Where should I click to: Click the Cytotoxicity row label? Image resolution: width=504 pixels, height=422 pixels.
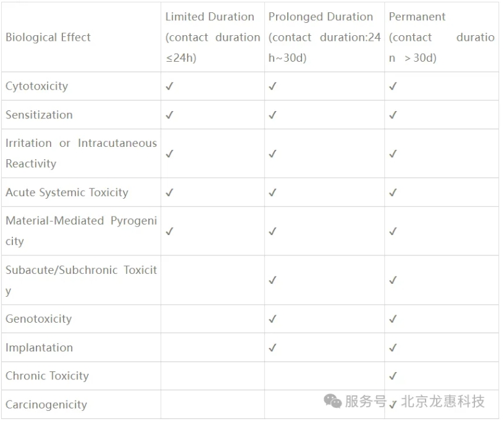pos(36,86)
